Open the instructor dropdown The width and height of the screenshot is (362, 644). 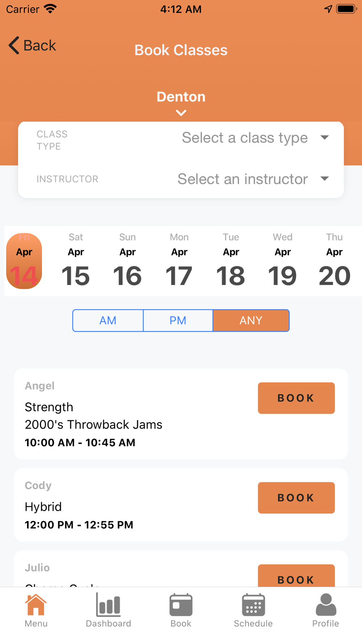[x=253, y=179]
